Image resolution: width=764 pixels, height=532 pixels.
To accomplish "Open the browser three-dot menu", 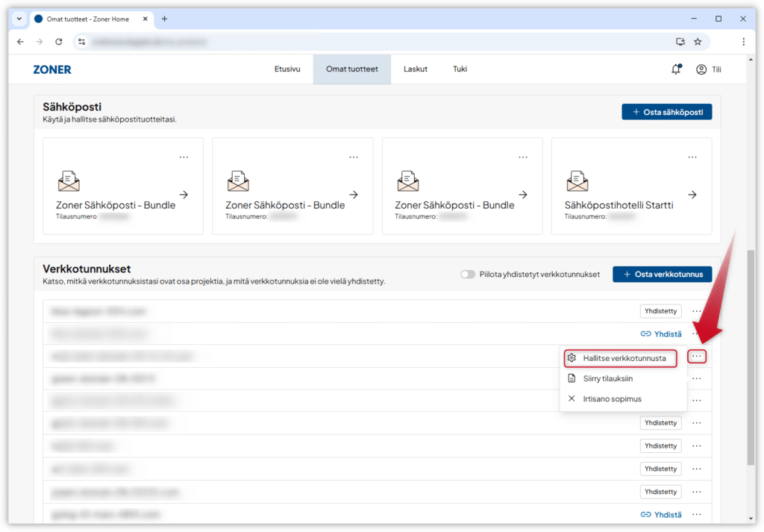I will tap(743, 42).
